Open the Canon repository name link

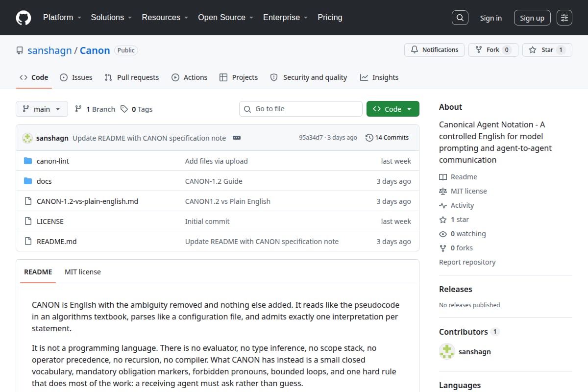[95, 50]
